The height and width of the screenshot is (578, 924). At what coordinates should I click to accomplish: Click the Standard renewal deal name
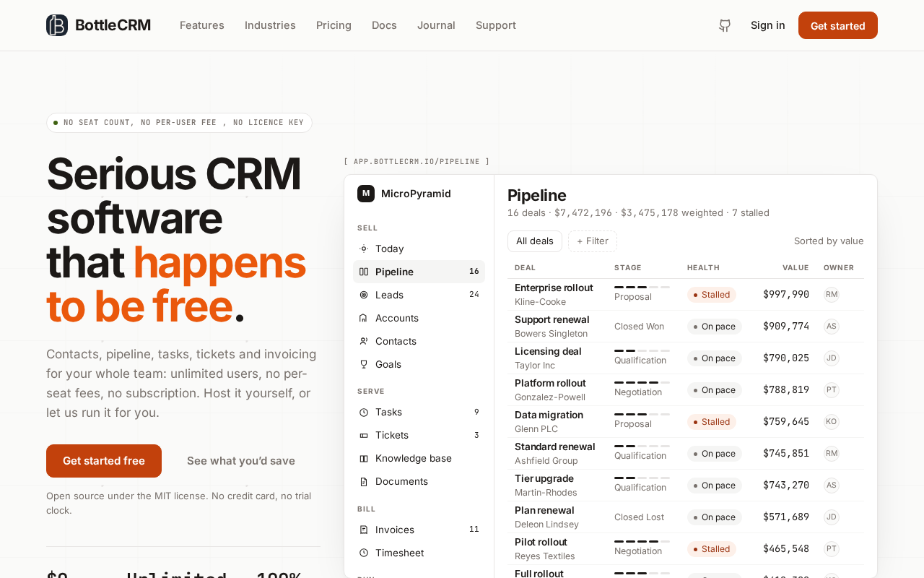pyautogui.click(x=555, y=447)
